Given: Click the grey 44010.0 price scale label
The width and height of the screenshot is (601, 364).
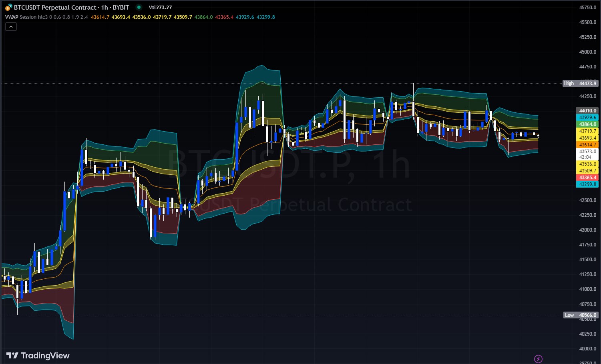Looking at the screenshot, I should (587, 111).
